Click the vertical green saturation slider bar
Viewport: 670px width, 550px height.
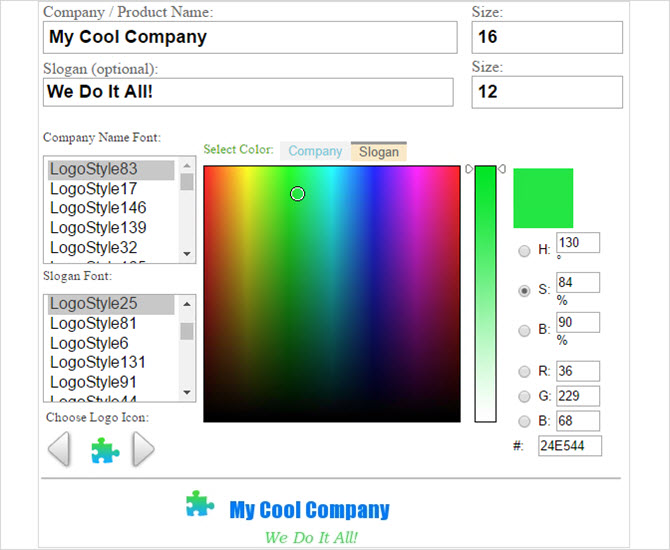coord(485,294)
